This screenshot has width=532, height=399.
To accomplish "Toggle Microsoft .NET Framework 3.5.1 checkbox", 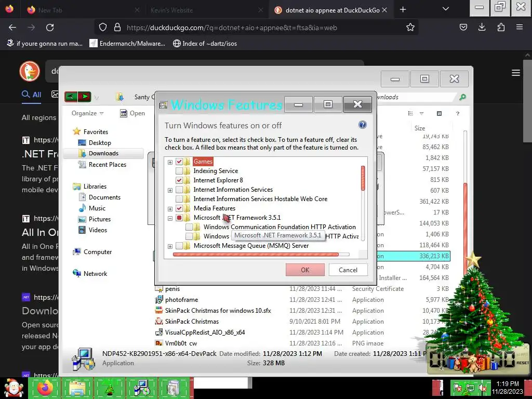I will coord(179,218).
